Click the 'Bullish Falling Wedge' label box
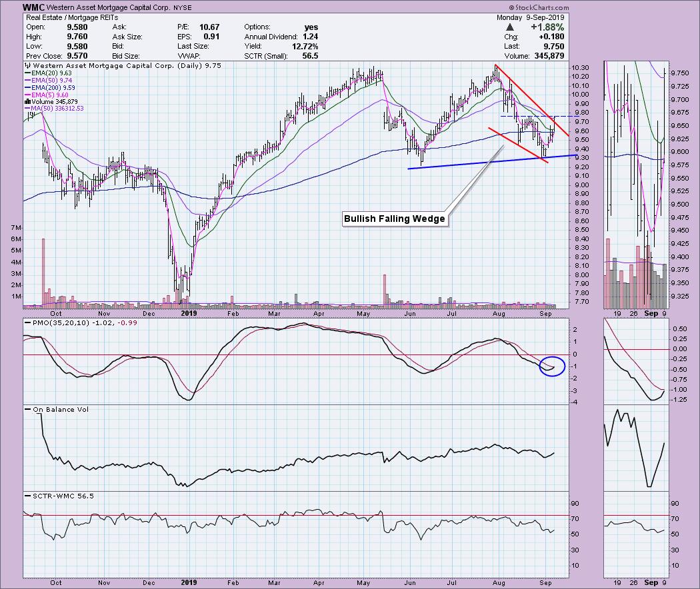 point(395,219)
